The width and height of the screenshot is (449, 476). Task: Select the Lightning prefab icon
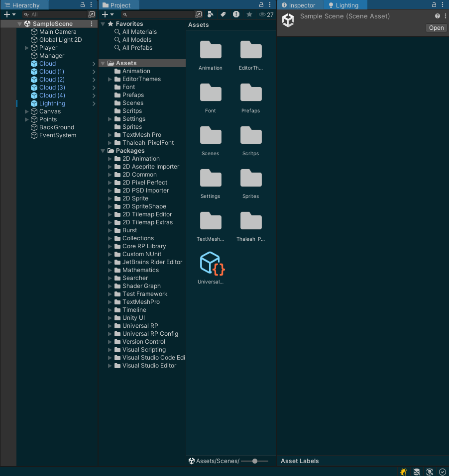pos(34,103)
